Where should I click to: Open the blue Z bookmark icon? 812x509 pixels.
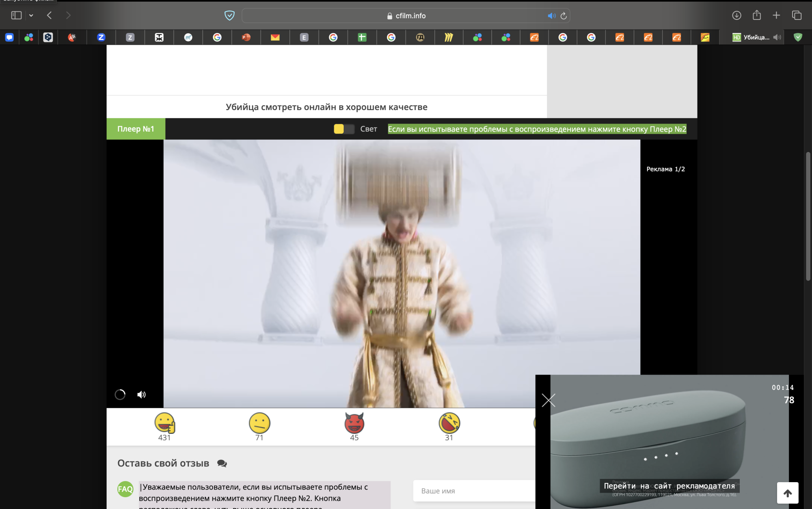101,37
